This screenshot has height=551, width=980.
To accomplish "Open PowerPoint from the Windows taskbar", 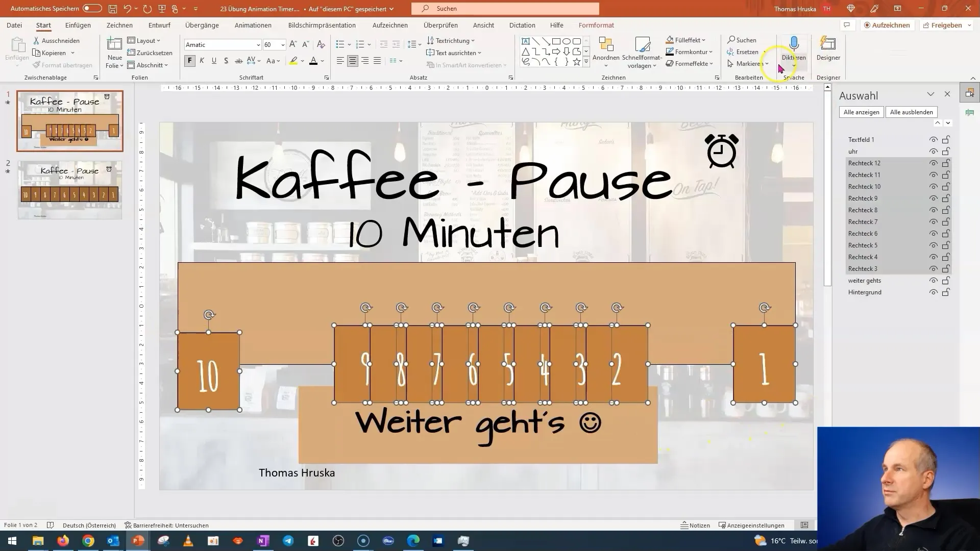I will (x=138, y=541).
